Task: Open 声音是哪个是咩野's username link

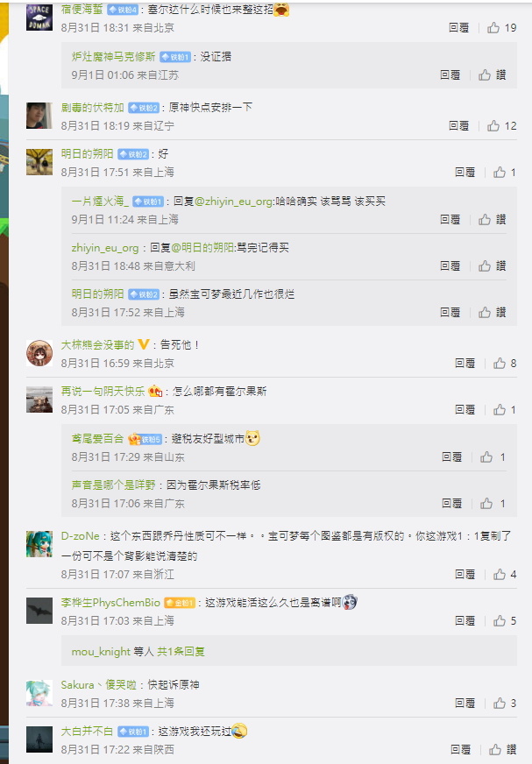Action: [x=113, y=485]
